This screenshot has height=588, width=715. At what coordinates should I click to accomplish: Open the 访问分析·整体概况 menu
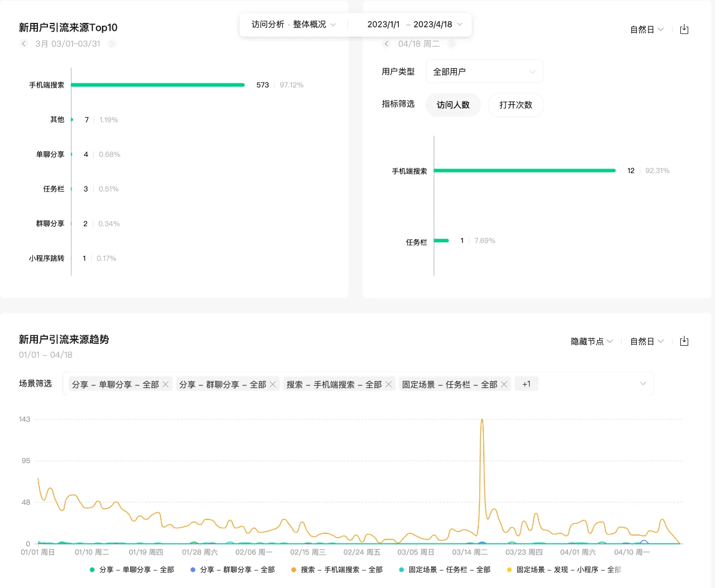point(293,24)
